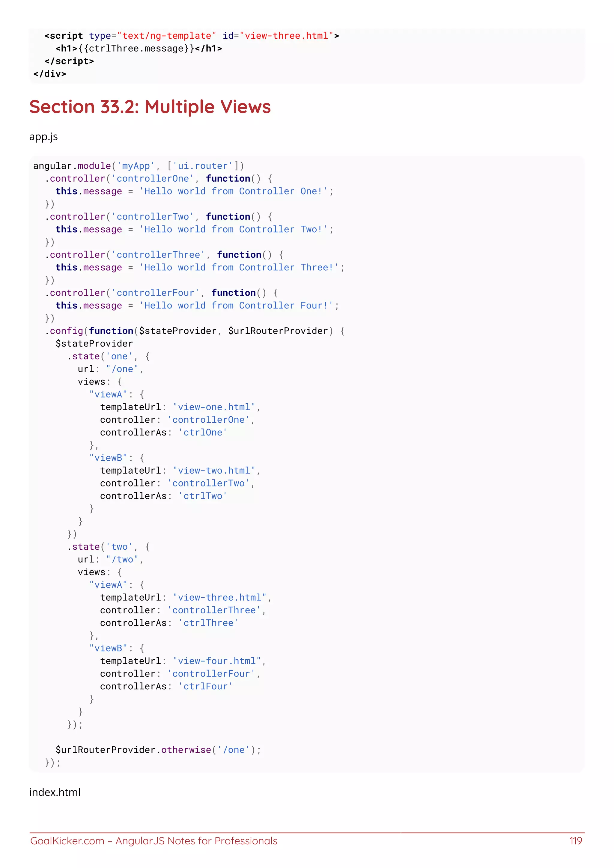The height and width of the screenshot is (868, 614).
Task: Click the $urlRouterProvider.otherwise line
Action: click(158, 750)
